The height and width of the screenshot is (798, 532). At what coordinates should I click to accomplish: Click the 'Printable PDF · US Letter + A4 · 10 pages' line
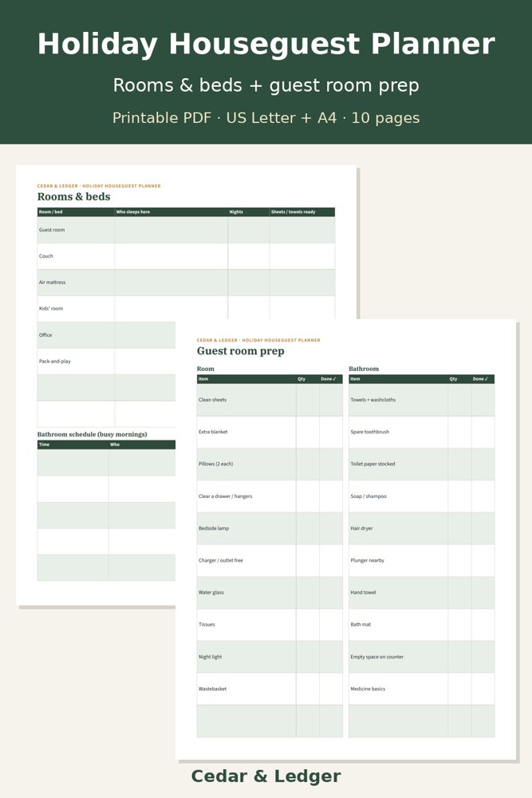pyautogui.click(x=266, y=118)
